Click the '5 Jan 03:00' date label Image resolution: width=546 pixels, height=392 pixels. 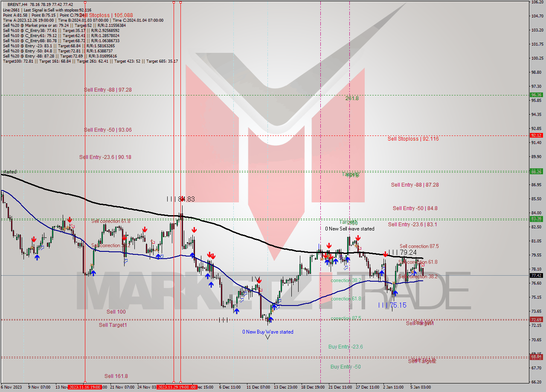[420, 387]
